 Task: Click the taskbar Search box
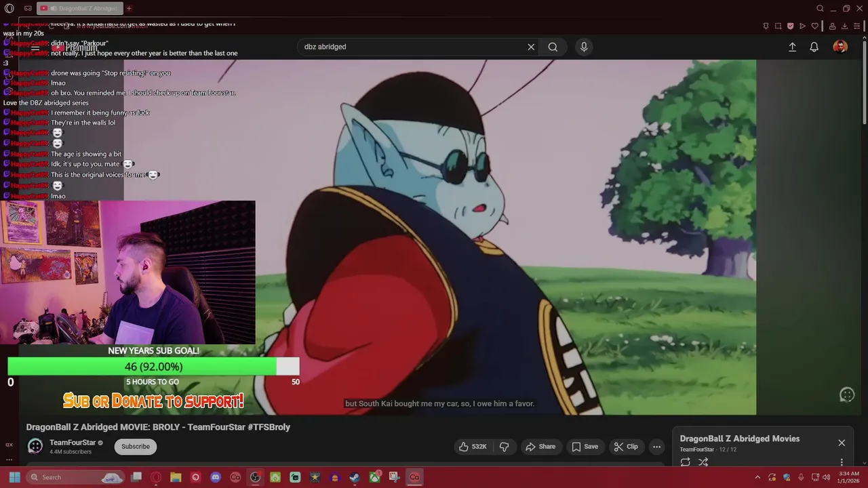[77, 477]
